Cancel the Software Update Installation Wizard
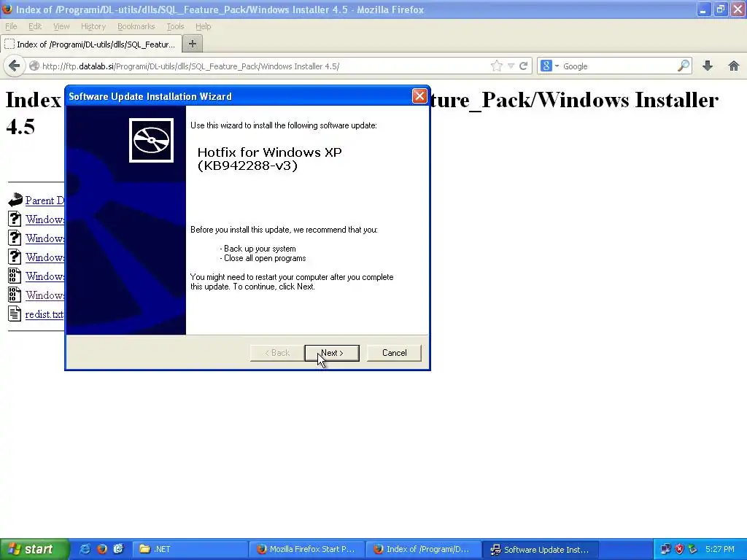Image resolution: width=747 pixels, height=560 pixels. pyautogui.click(x=394, y=353)
